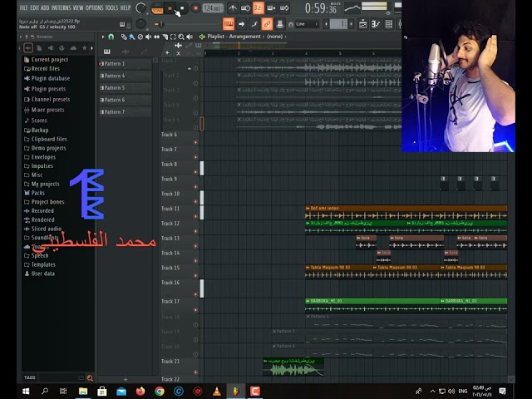Toggle the overdub/blend recording icon
The image size is (532, 399).
click(x=271, y=7)
